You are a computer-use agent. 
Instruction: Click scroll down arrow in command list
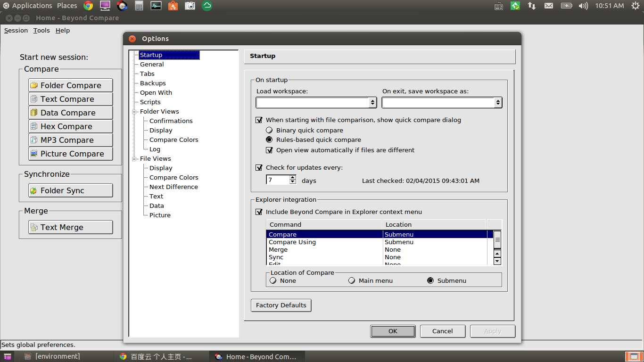tap(497, 261)
